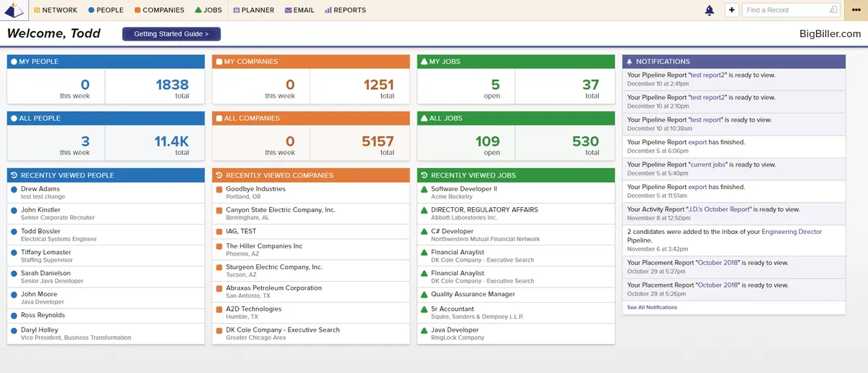Viewport: 868px width, 373px height.
Task: Open the three-dots more menu
Action: click(856, 10)
